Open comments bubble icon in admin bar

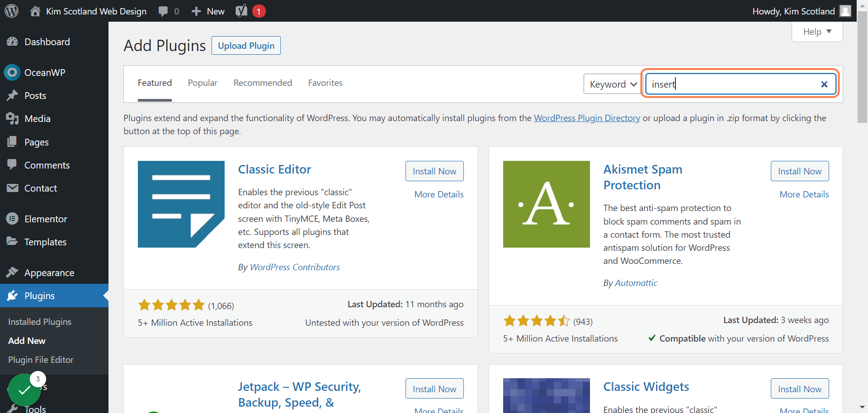point(163,11)
